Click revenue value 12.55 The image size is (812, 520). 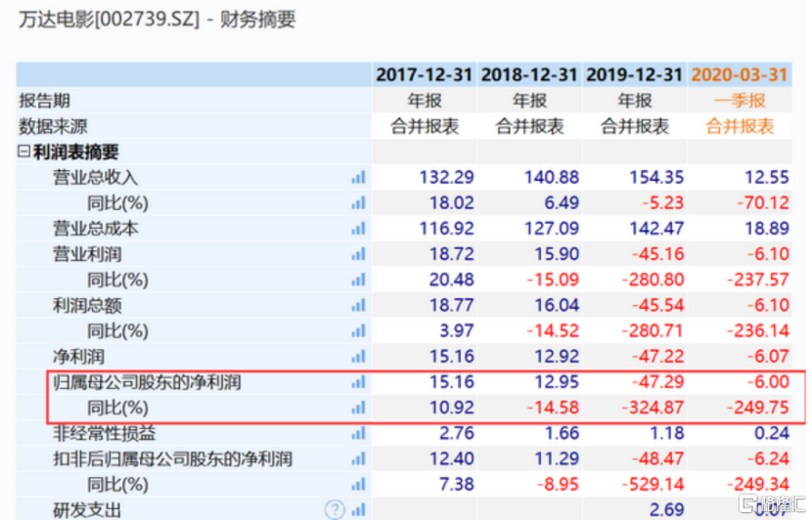(767, 178)
